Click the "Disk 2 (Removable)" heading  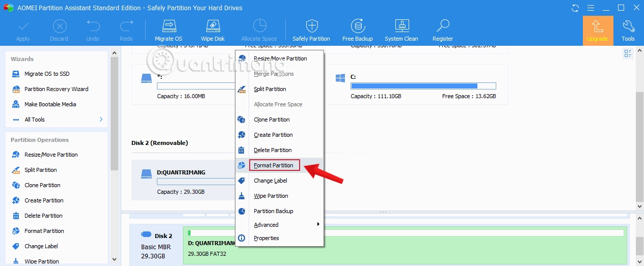tap(159, 143)
